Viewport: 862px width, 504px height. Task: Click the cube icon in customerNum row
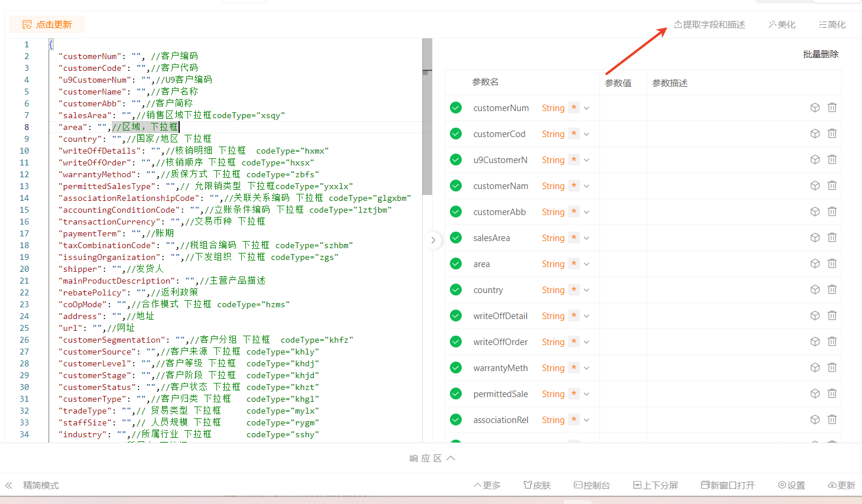[815, 108]
